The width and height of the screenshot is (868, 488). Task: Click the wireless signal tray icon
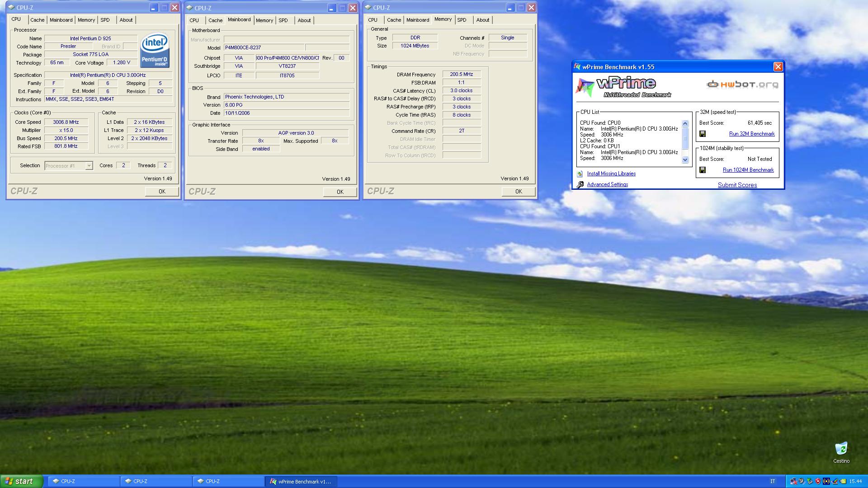pyautogui.click(x=826, y=481)
